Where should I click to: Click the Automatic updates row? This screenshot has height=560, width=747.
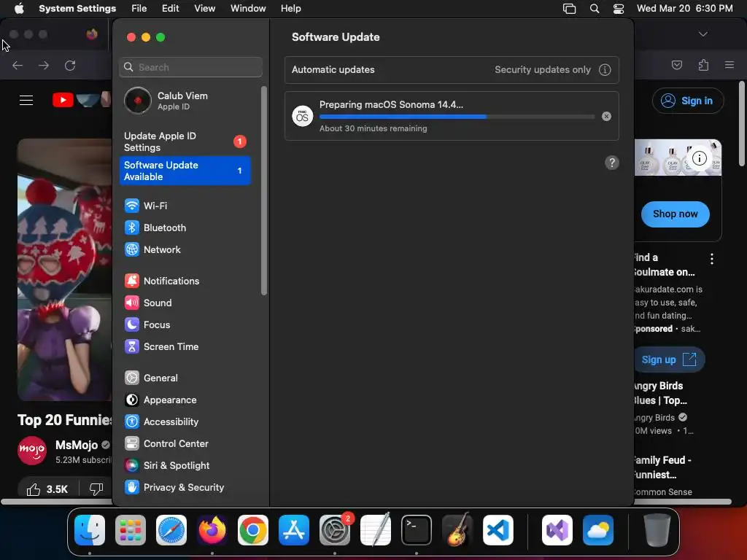pyautogui.click(x=452, y=69)
